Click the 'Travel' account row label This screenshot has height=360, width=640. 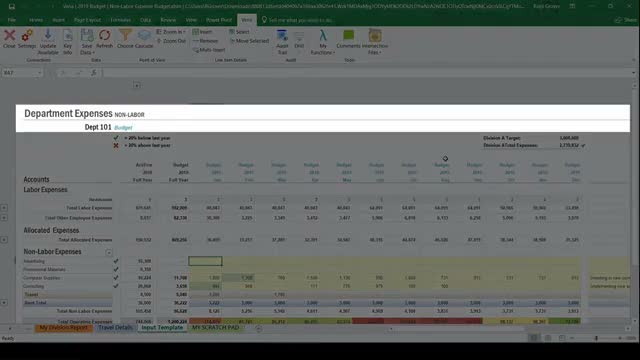[31, 294]
